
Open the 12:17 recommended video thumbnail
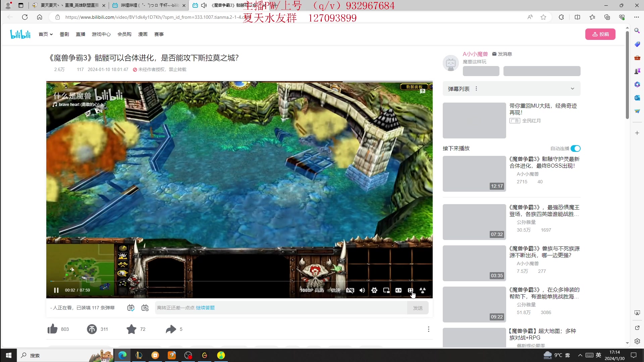(474, 174)
